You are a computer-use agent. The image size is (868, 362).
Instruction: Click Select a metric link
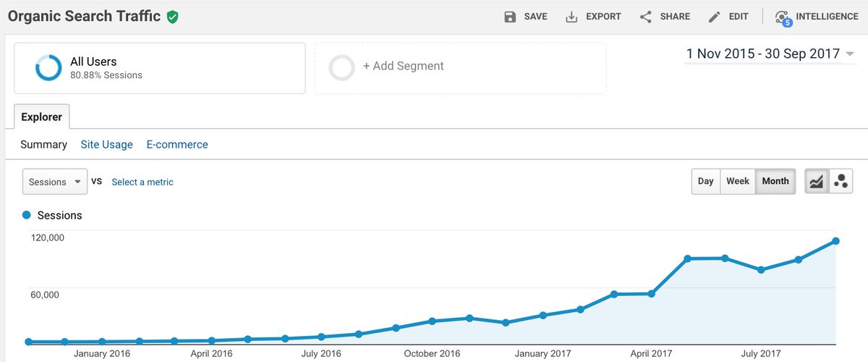142,182
